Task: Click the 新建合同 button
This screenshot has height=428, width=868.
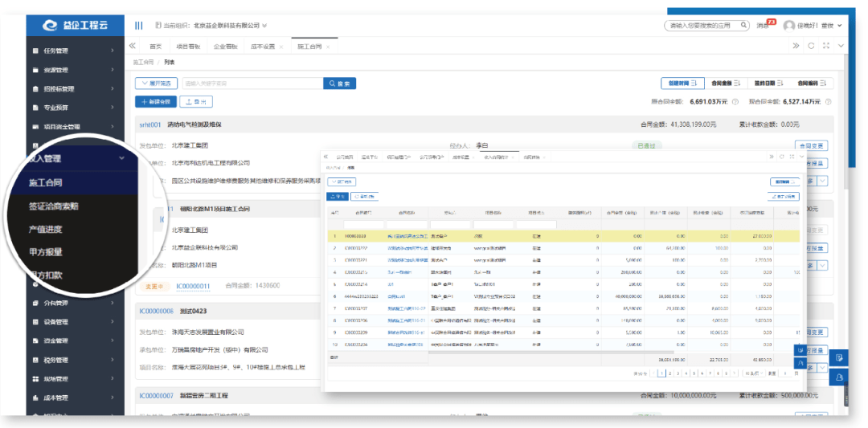Action: [x=156, y=102]
